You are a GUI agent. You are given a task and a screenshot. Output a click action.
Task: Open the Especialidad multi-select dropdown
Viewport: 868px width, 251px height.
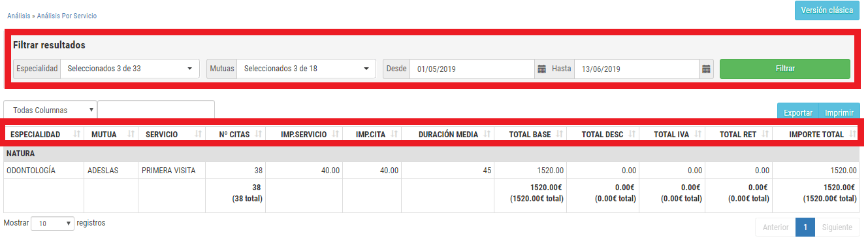130,69
